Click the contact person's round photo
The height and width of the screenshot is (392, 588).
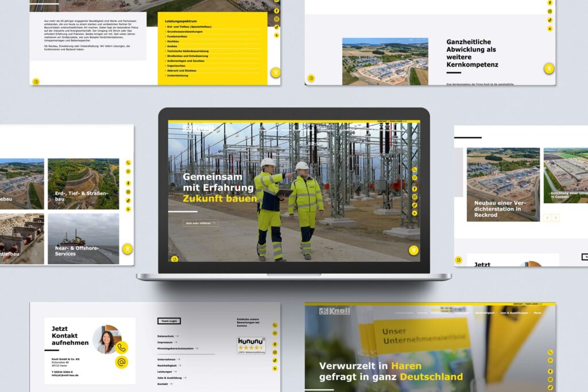pos(107,339)
